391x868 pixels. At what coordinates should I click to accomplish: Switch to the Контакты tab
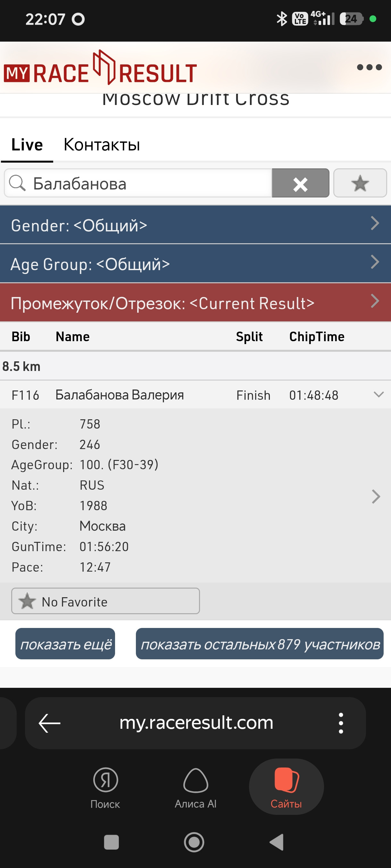point(102,145)
